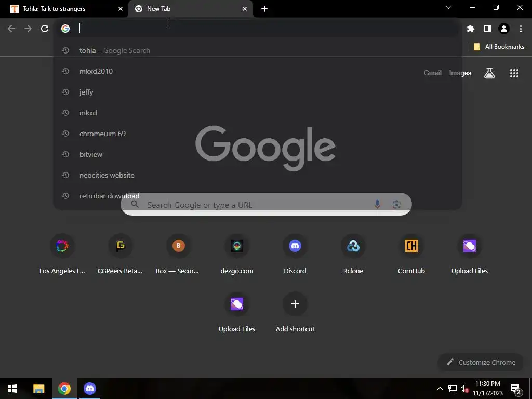The height and width of the screenshot is (399, 532).
Task: Open the Chrome three-dot menu
Action: (521, 29)
